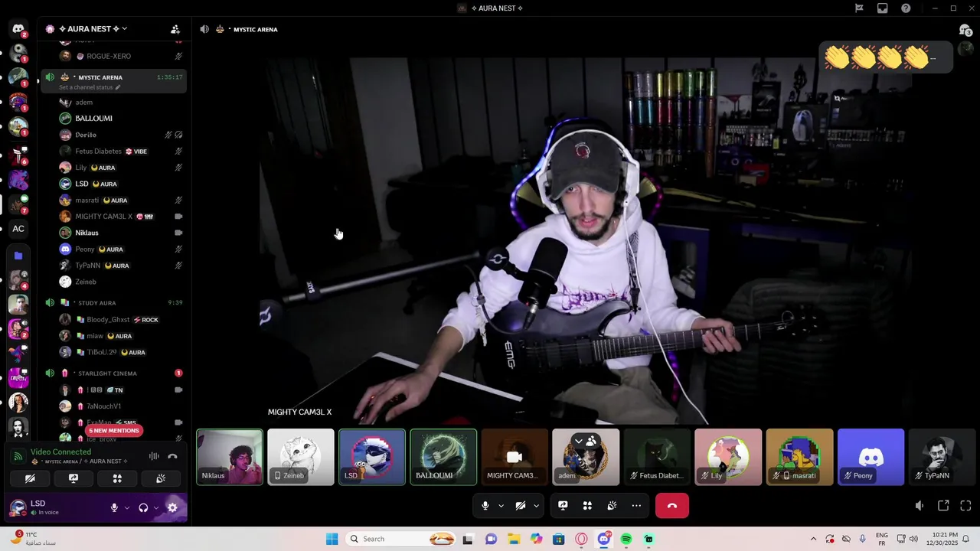The height and width of the screenshot is (551, 980).
Task: Hang up with the red disconnect button
Action: [672, 506]
